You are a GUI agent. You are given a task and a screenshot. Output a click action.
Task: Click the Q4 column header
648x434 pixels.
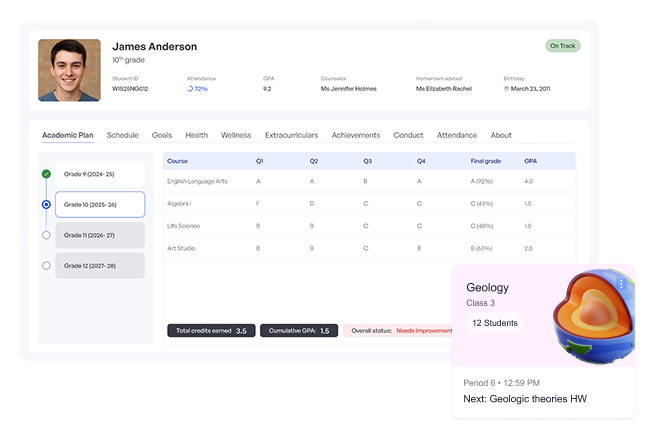[x=421, y=161]
